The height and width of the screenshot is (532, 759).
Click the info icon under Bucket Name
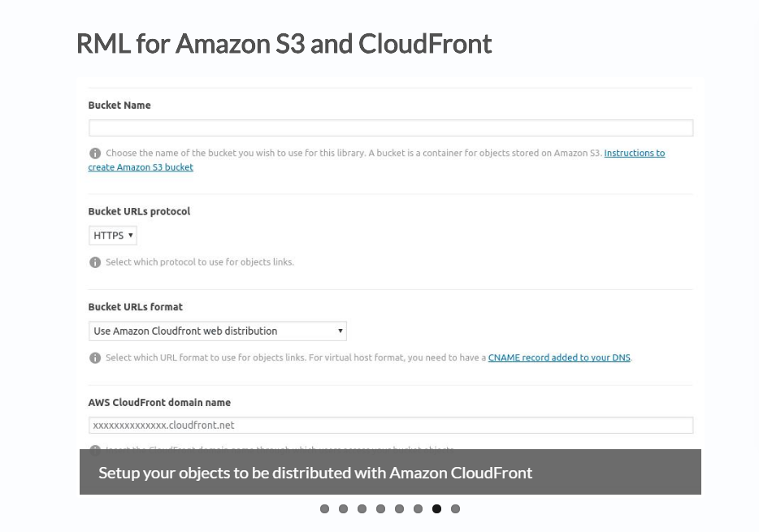[95, 154]
